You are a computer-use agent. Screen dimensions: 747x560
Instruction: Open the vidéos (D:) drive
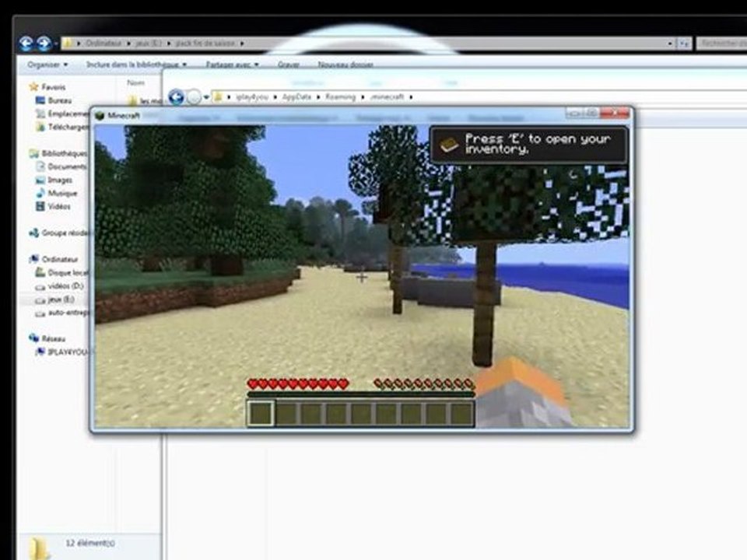(65, 286)
